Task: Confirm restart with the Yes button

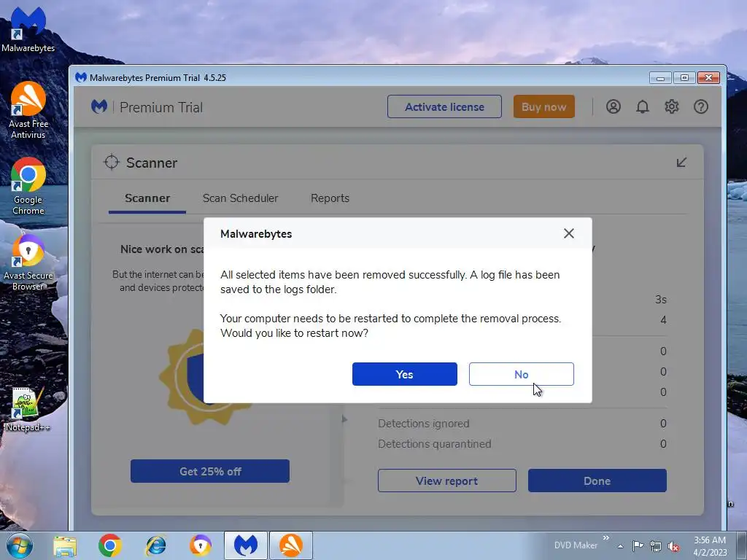Action: [x=404, y=374]
